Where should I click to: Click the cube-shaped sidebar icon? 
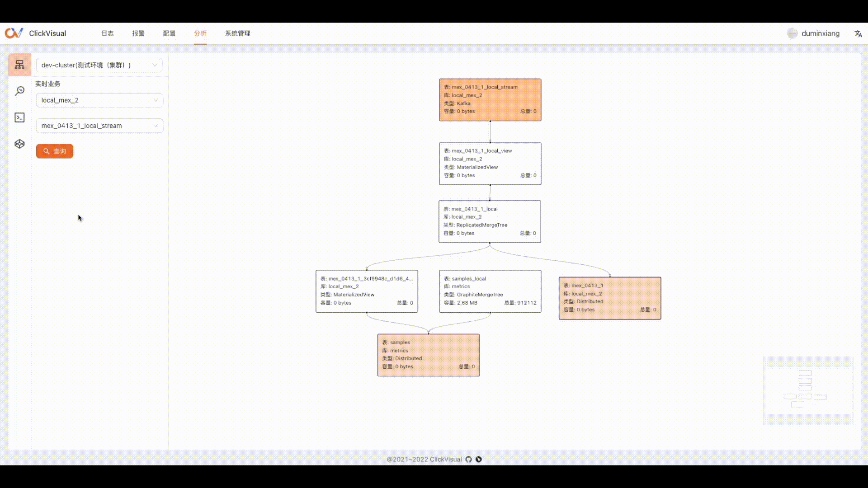pos(19,144)
